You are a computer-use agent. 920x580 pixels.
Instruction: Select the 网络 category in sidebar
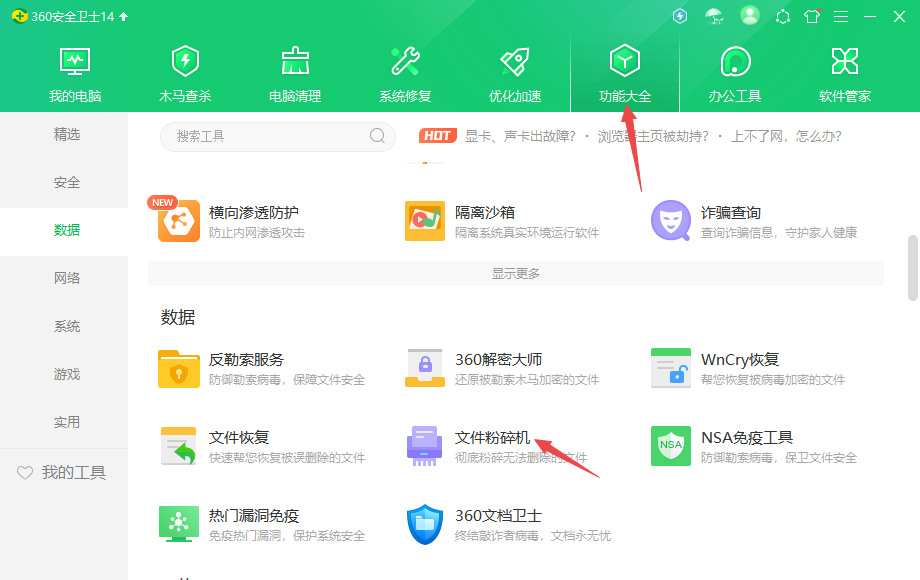click(x=66, y=277)
